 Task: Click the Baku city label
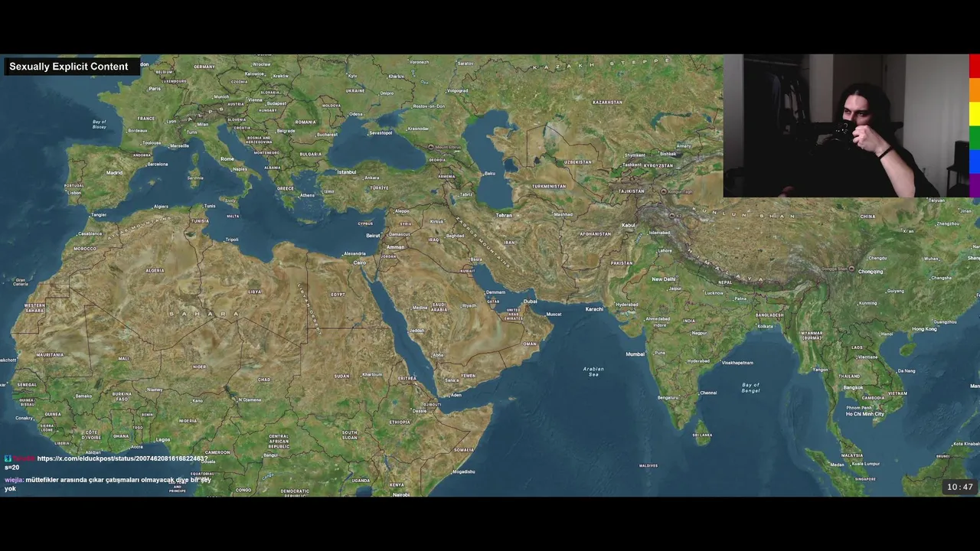pyautogui.click(x=490, y=174)
